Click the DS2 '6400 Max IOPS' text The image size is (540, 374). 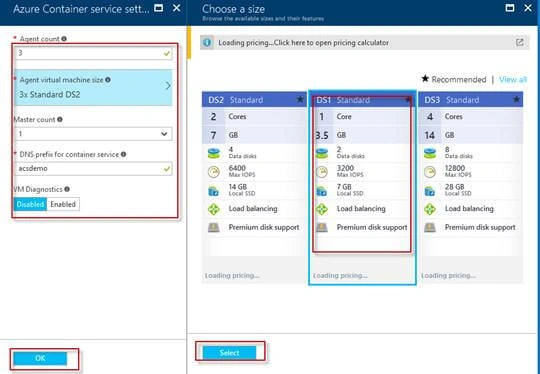click(242, 171)
